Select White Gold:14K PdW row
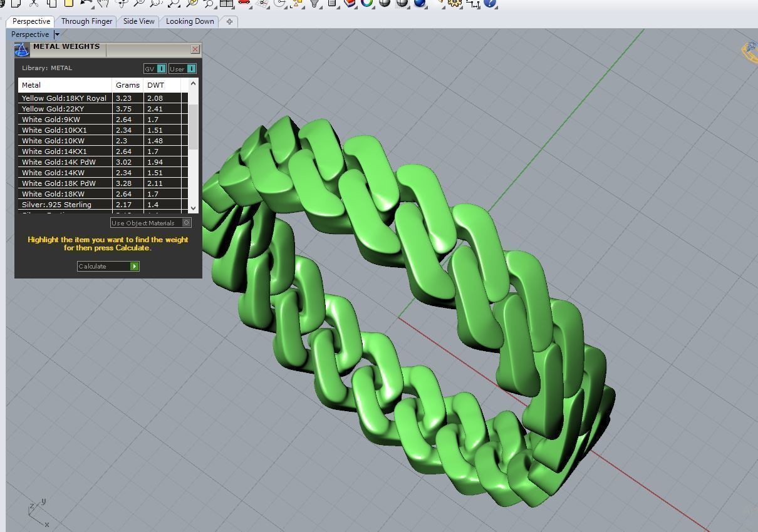The height and width of the screenshot is (532, 758). [103, 162]
